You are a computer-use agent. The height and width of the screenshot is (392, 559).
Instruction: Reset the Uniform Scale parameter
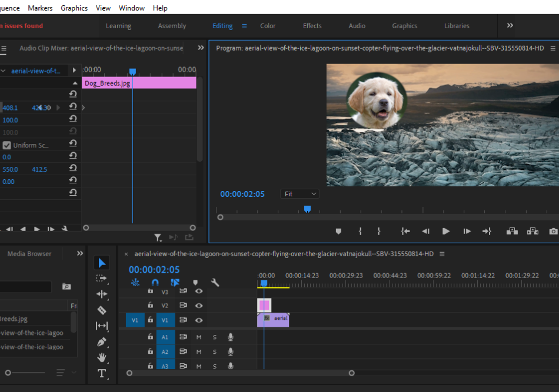point(73,143)
